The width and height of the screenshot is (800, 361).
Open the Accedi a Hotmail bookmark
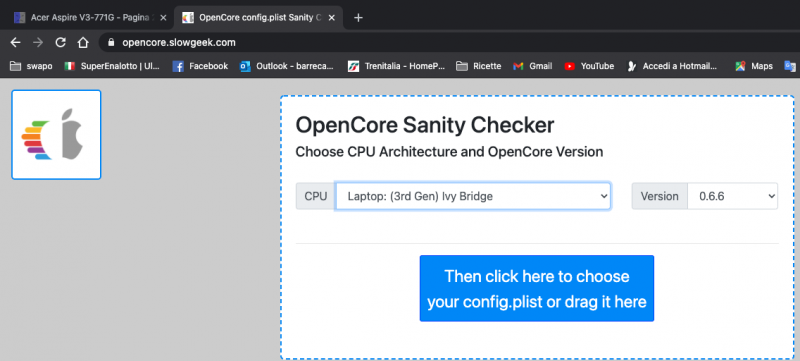click(x=672, y=66)
